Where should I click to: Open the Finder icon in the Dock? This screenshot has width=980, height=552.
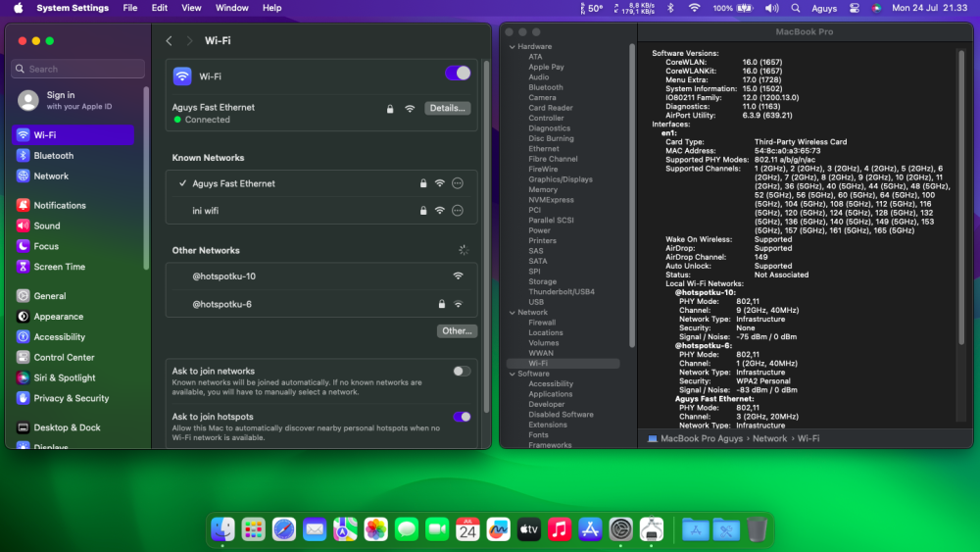(222, 529)
